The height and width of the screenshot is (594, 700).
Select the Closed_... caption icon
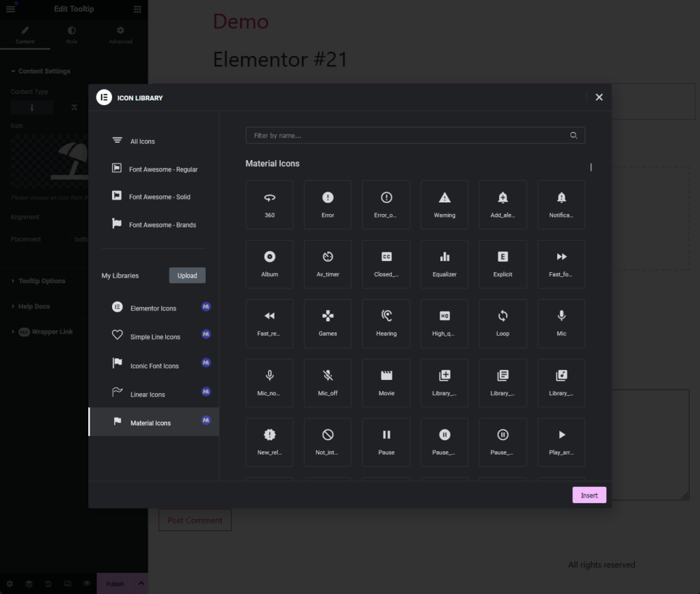386,265
